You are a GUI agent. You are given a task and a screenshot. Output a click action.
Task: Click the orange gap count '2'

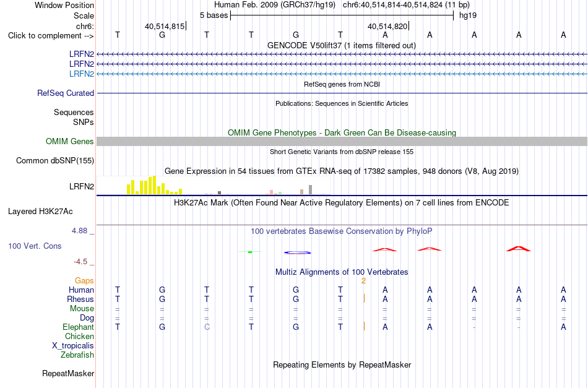pyautogui.click(x=363, y=280)
